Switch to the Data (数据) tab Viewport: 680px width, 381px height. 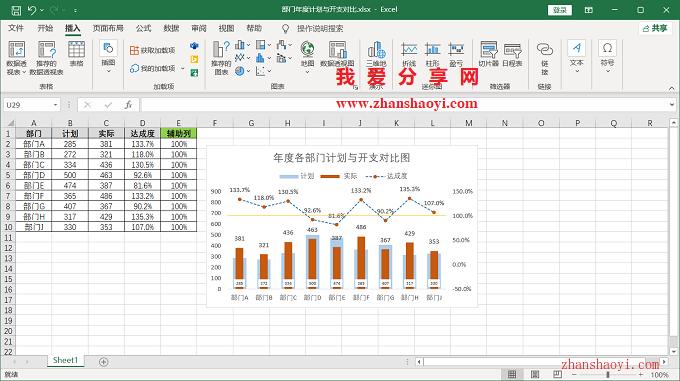[171, 28]
